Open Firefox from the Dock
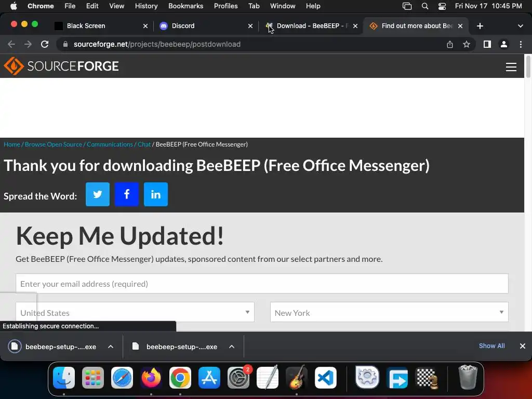Image resolution: width=532 pixels, height=399 pixels. click(151, 378)
